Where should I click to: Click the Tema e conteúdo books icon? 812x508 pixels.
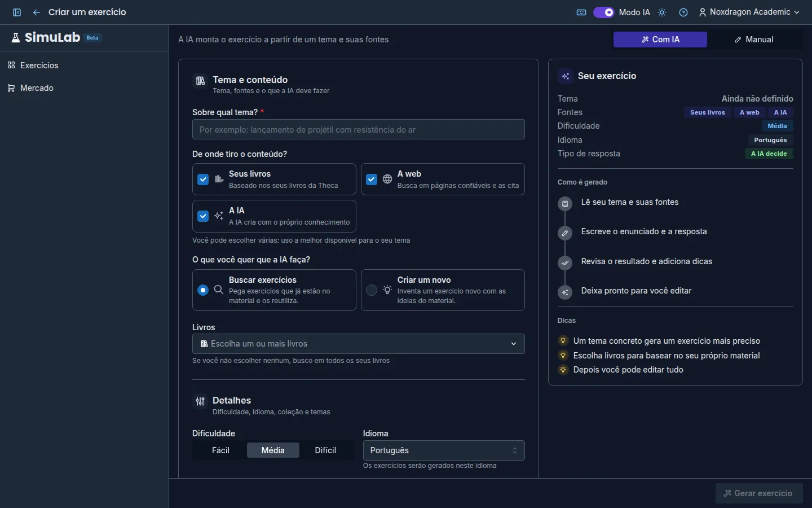200,81
